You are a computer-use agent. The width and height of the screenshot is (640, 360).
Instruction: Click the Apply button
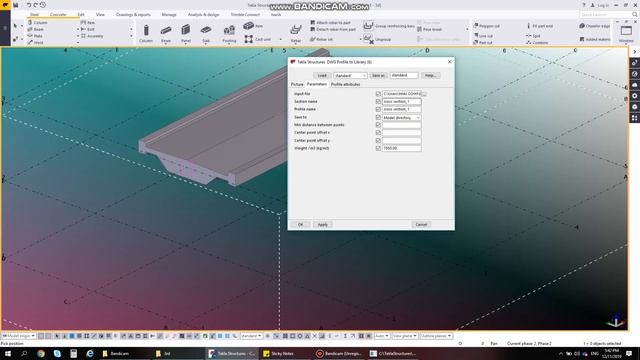click(x=322, y=224)
